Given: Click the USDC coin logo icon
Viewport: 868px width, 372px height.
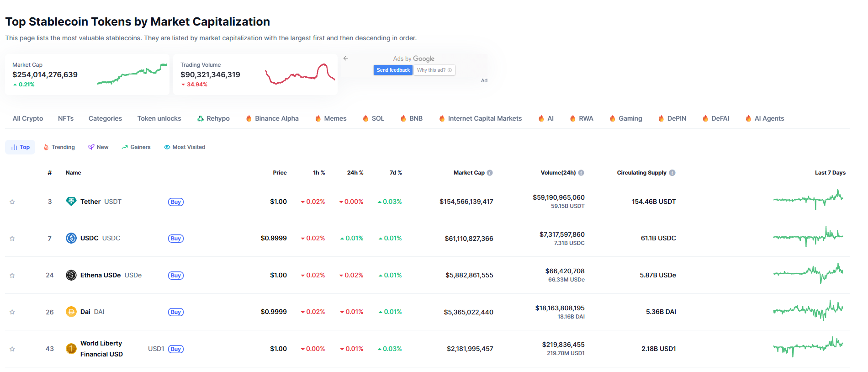Looking at the screenshot, I should (x=71, y=238).
